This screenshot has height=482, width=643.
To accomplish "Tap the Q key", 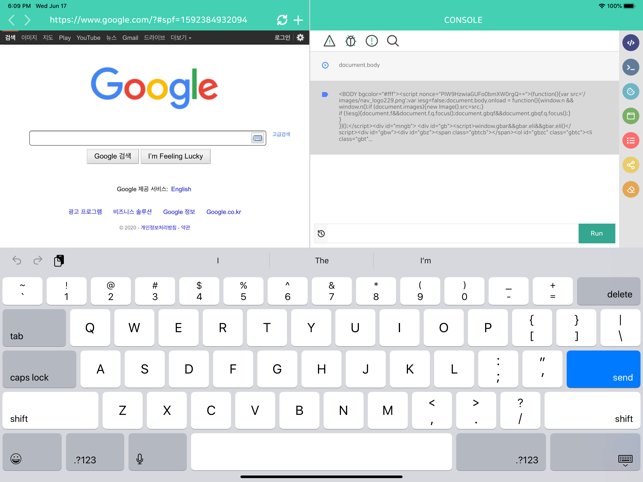I will [x=90, y=328].
